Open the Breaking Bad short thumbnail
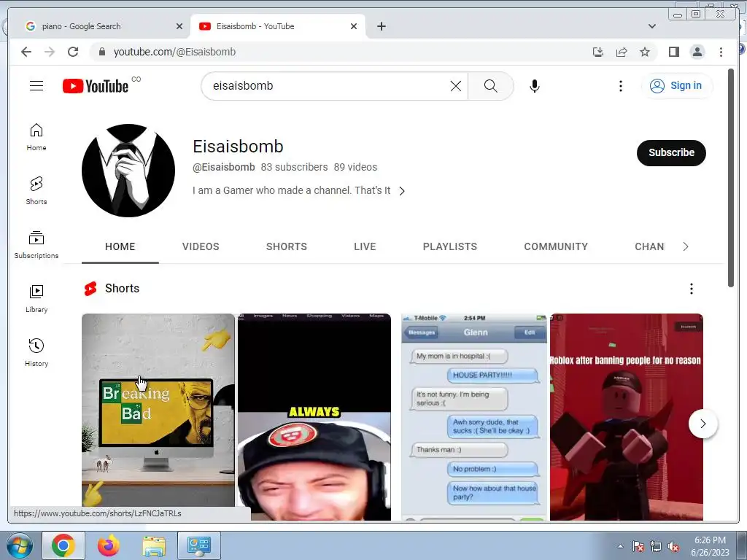The width and height of the screenshot is (747, 560). [x=158, y=410]
